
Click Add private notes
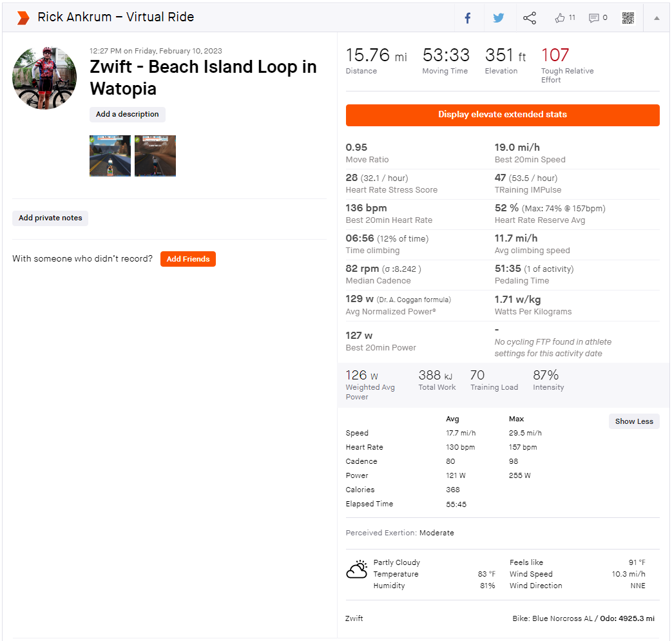tap(50, 218)
